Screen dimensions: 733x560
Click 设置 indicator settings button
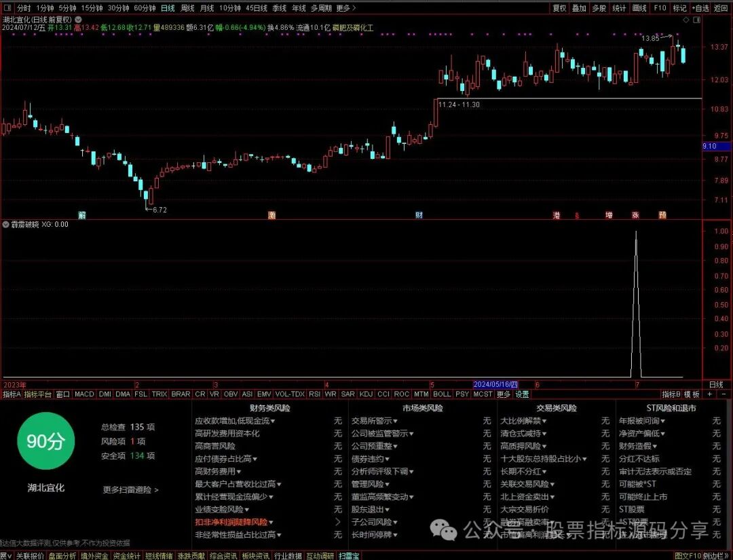click(x=522, y=394)
